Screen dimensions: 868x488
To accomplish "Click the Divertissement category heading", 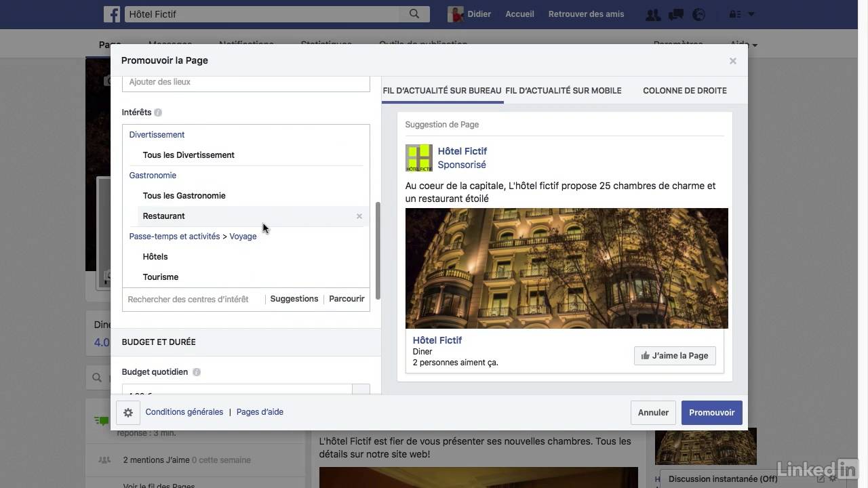I will [157, 135].
